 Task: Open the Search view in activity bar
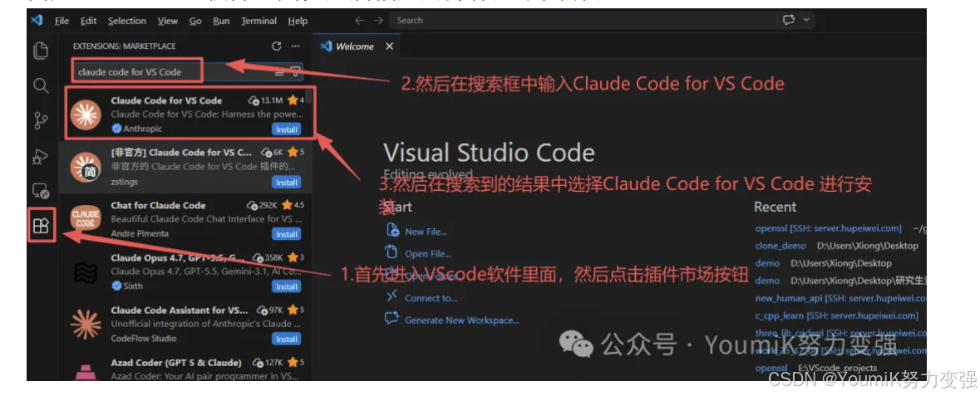tap(41, 86)
